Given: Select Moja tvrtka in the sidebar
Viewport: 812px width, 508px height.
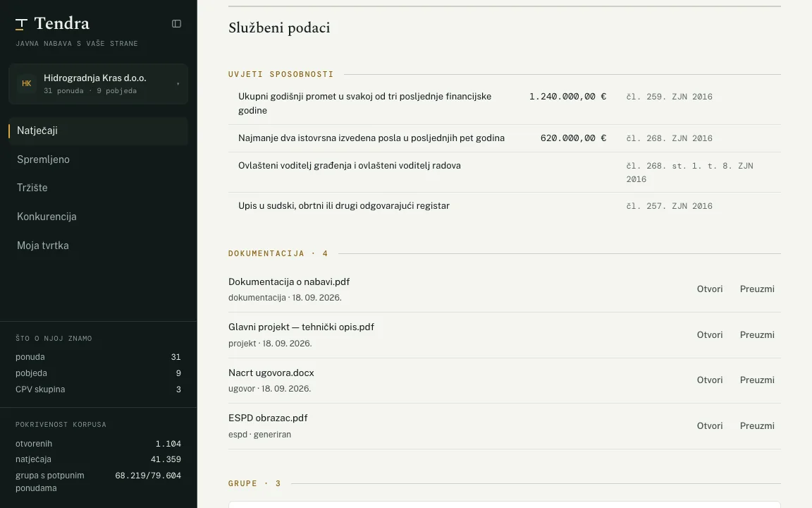Looking at the screenshot, I should pyautogui.click(x=99, y=246).
